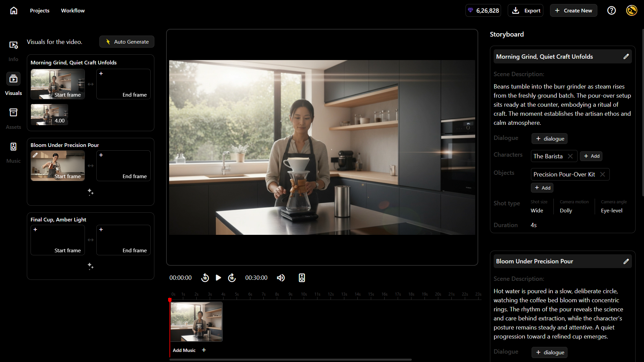
Task: Click the 00:30:00 total duration text
Action: (x=256, y=278)
